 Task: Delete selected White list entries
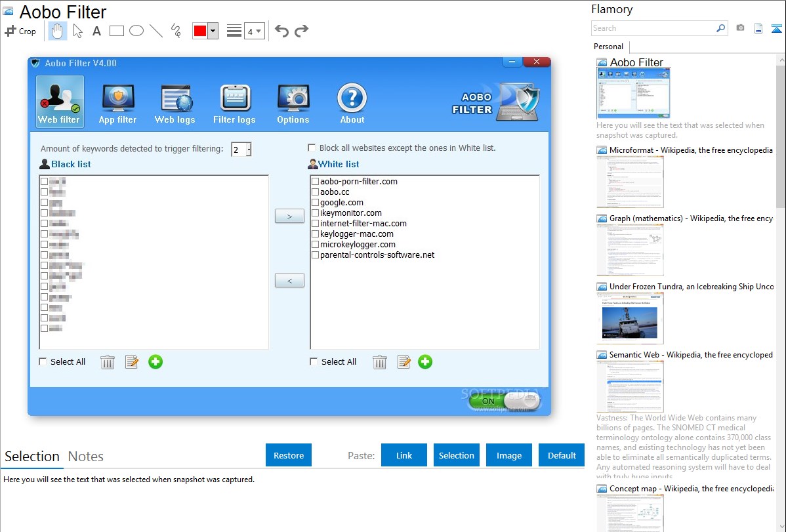pos(379,361)
